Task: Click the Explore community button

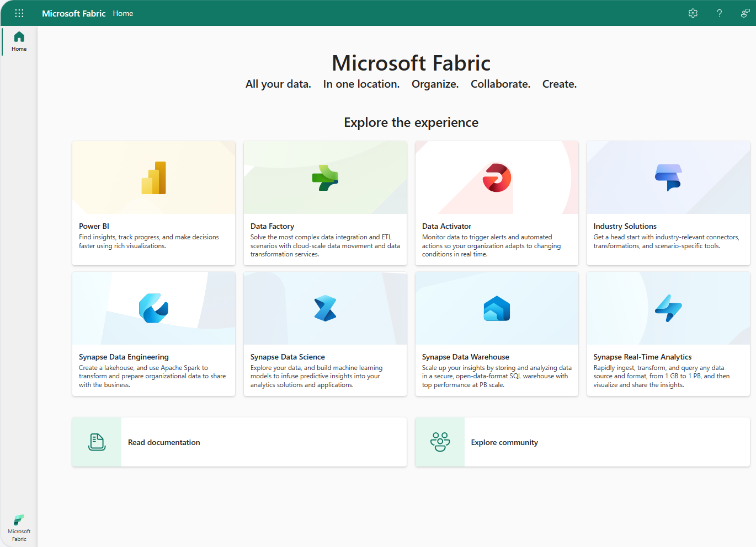Action: point(583,442)
